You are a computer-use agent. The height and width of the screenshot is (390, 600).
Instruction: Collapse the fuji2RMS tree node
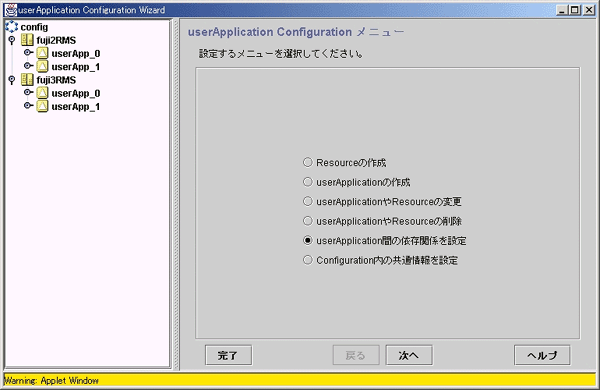click(x=12, y=40)
